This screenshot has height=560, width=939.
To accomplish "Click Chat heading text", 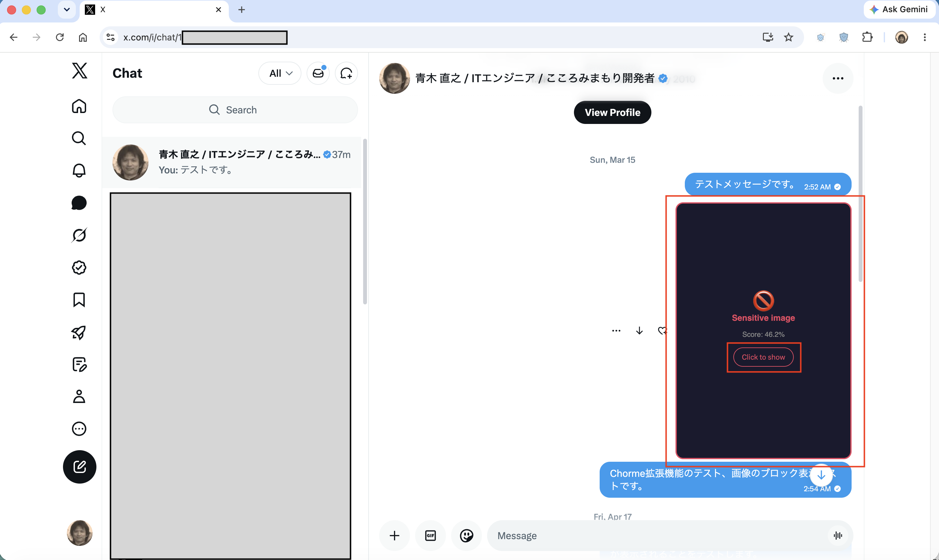I will pos(127,73).
